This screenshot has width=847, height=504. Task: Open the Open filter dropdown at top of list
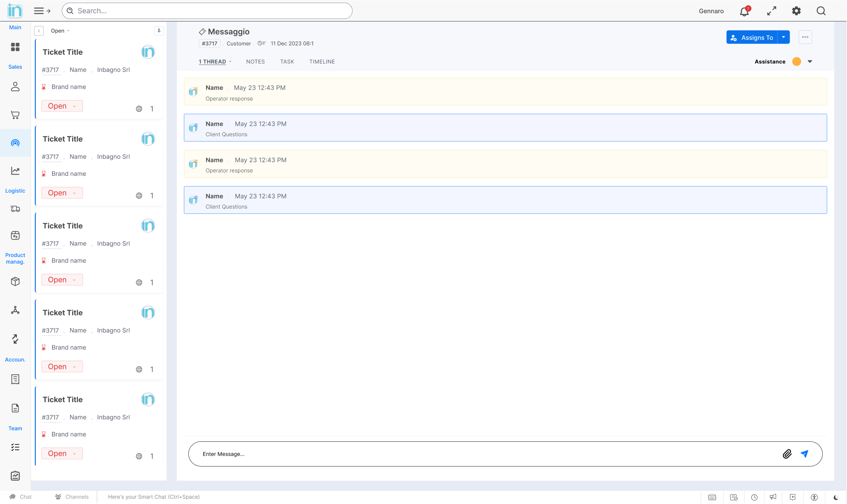click(60, 31)
